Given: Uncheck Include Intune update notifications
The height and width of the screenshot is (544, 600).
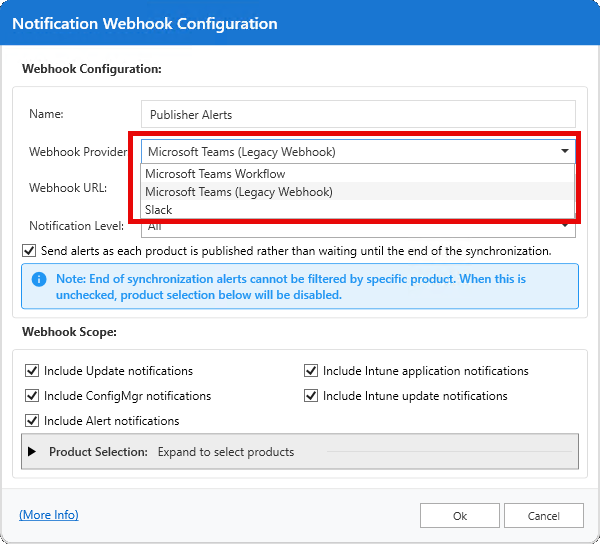Looking at the screenshot, I should tap(311, 396).
